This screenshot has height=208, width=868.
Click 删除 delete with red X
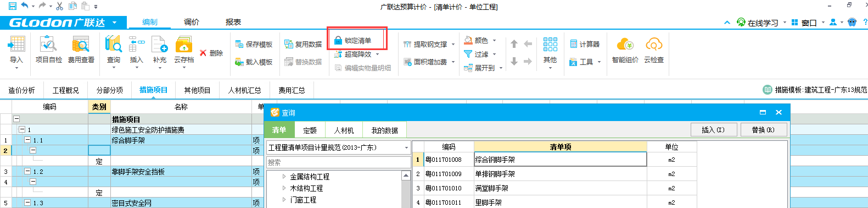click(x=211, y=53)
